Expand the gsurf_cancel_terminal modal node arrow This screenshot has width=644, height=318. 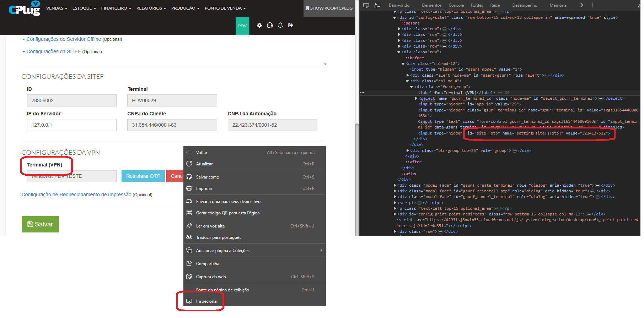tap(395, 197)
